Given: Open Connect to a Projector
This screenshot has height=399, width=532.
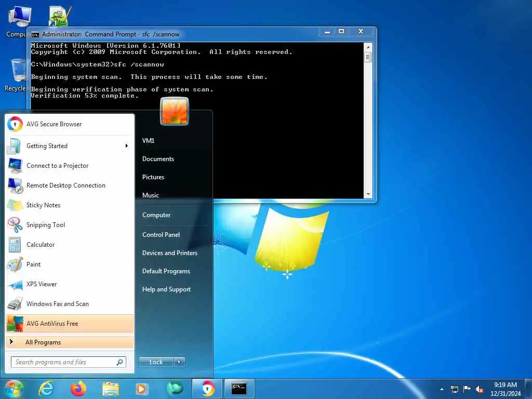Looking at the screenshot, I should [70, 166].
